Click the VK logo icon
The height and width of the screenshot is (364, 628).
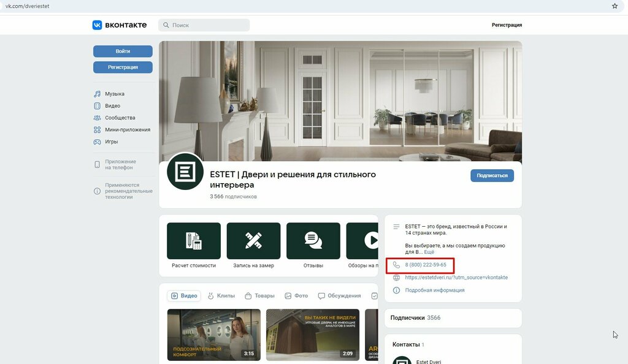click(x=97, y=25)
